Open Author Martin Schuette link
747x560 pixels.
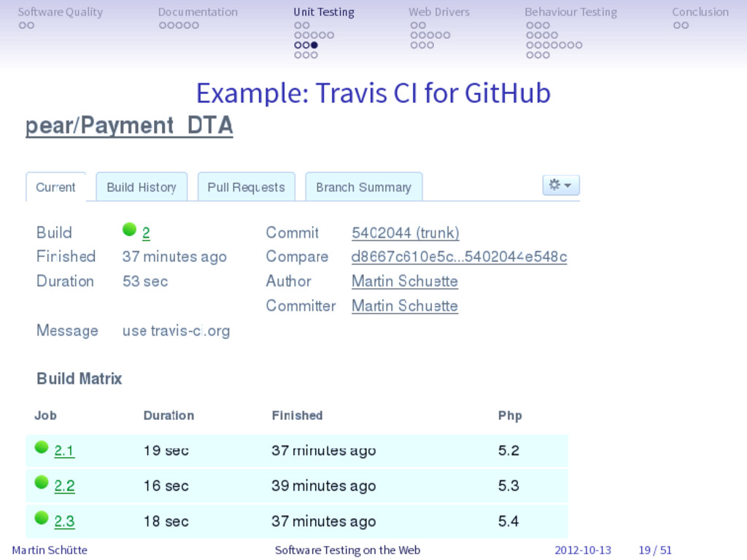[404, 281]
